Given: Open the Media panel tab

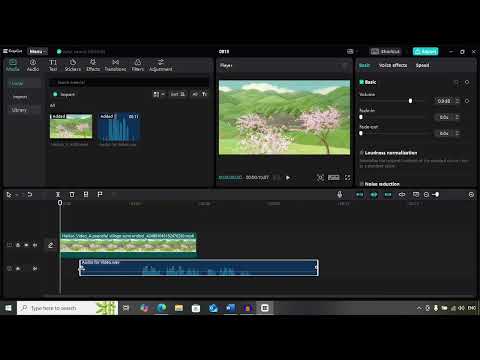Looking at the screenshot, I should pos(13,65).
